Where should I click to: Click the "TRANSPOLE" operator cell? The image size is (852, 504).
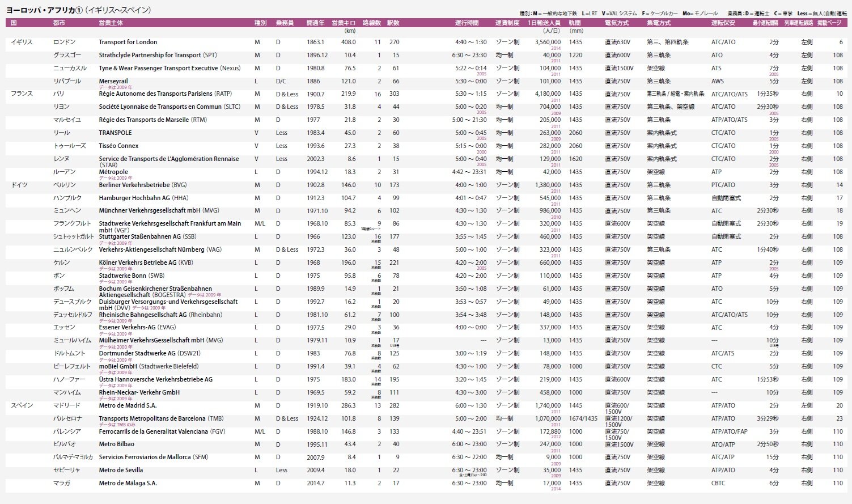click(x=115, y=133)
